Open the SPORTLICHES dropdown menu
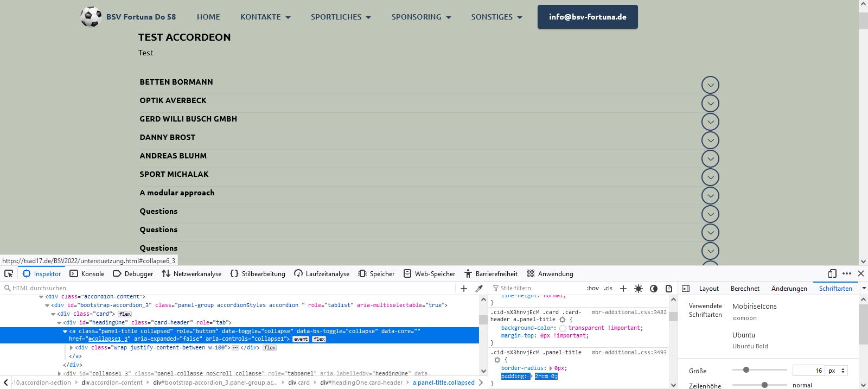This screenshot has height=389, width=868. pyautogui.click(x=341, y=17)
